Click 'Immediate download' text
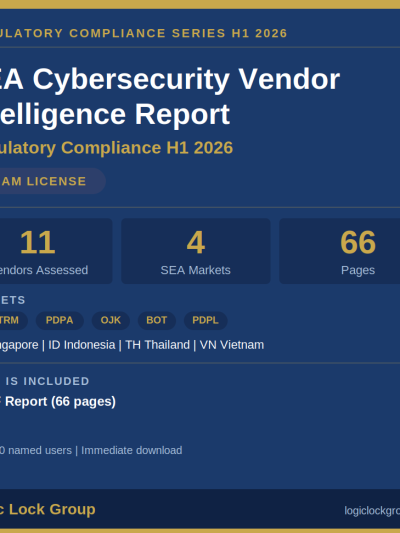This screenshot has height=533, width=400. pyautogui.click(x=132, y=450)
